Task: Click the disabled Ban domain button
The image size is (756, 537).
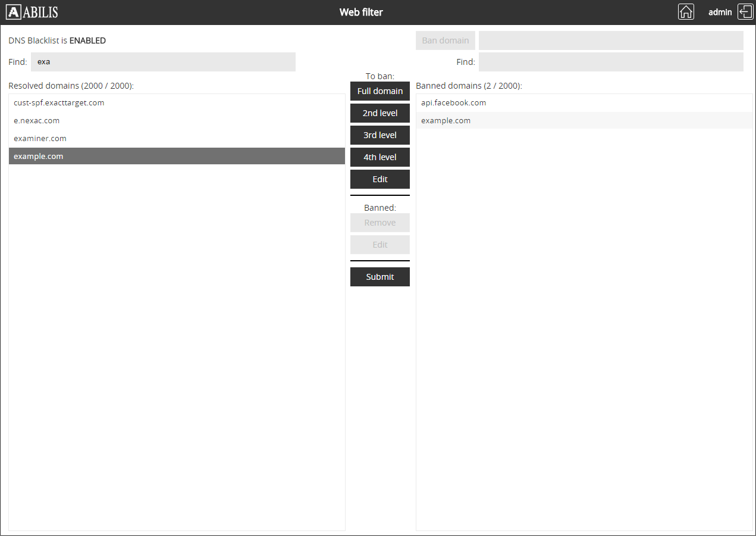Action: point(445,40)
